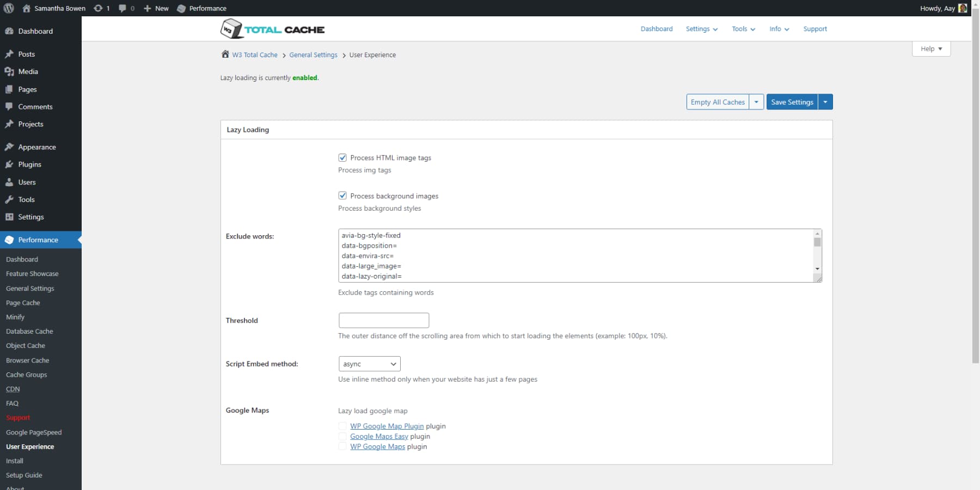Click inside the Threshold input field

pos(383,320)
